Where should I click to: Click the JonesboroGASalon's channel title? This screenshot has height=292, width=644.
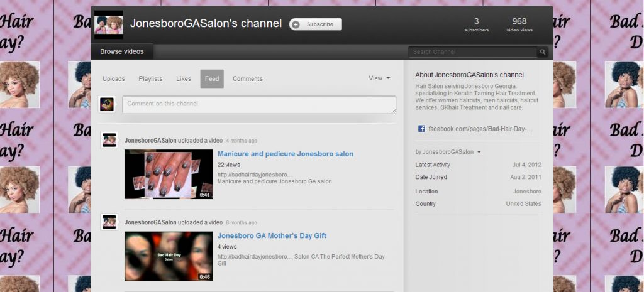coord(206,23)
